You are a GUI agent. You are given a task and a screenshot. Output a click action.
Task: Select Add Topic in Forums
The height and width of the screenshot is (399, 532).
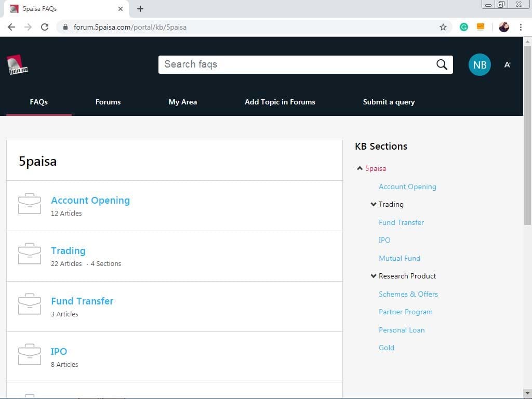click(280, 102)
